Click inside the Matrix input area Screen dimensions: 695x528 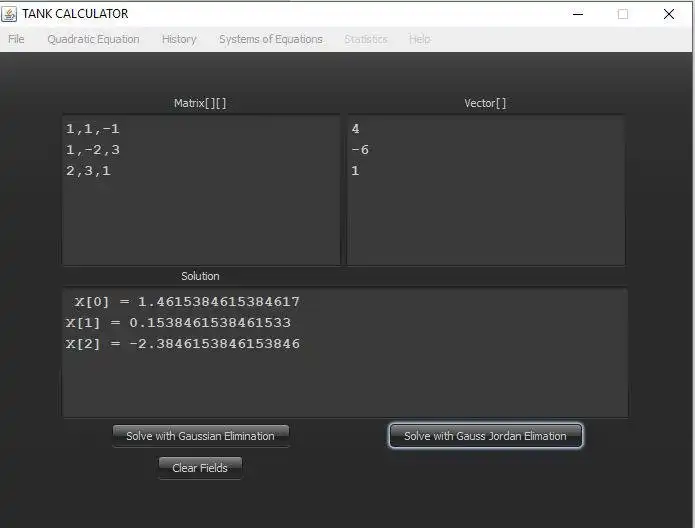click(x=201, y=191)
